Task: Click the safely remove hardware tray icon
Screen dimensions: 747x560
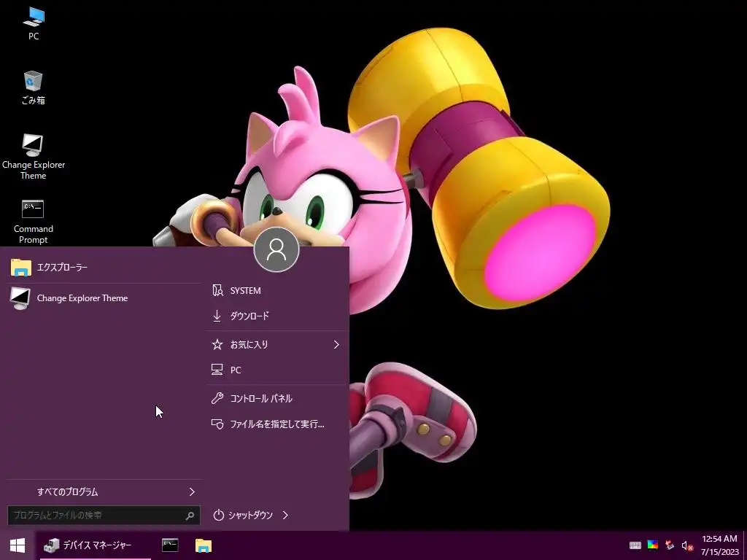Action: point(670,545)
